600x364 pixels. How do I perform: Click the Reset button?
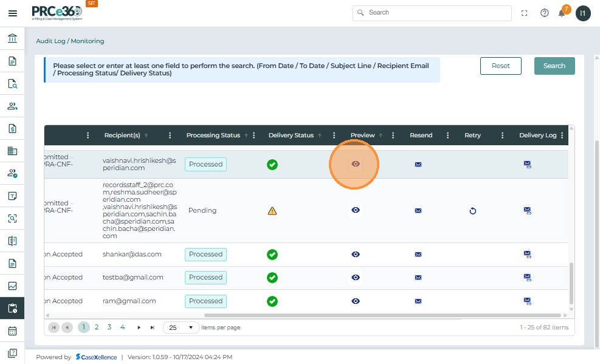[500, 66]
